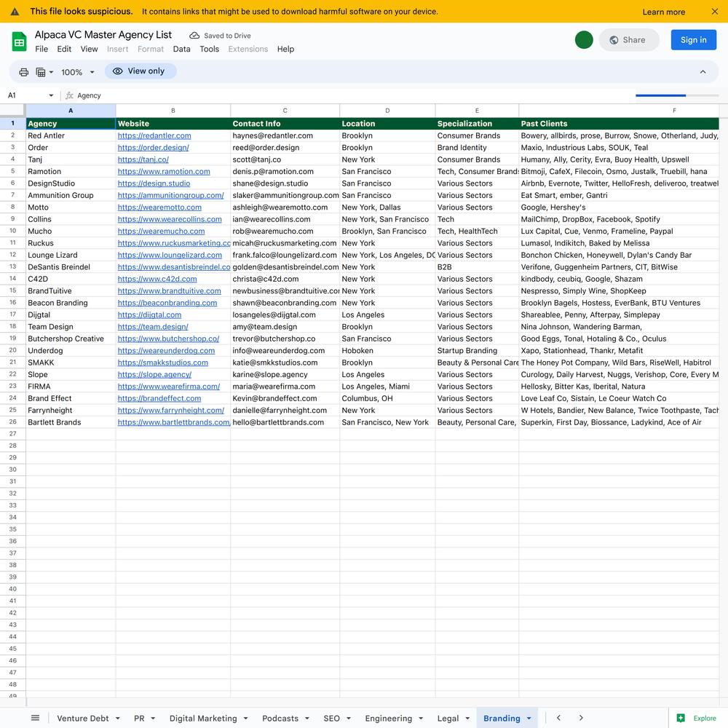728x728 pixels.
Task: Switch to the Engineering sheet tab
Action: click(x=389, y=719)
